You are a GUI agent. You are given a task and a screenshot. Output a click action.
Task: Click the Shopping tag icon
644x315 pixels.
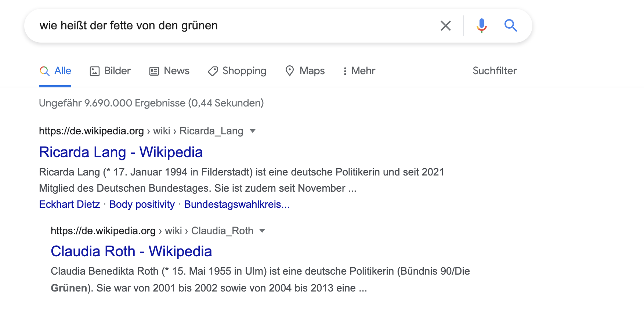213,71
